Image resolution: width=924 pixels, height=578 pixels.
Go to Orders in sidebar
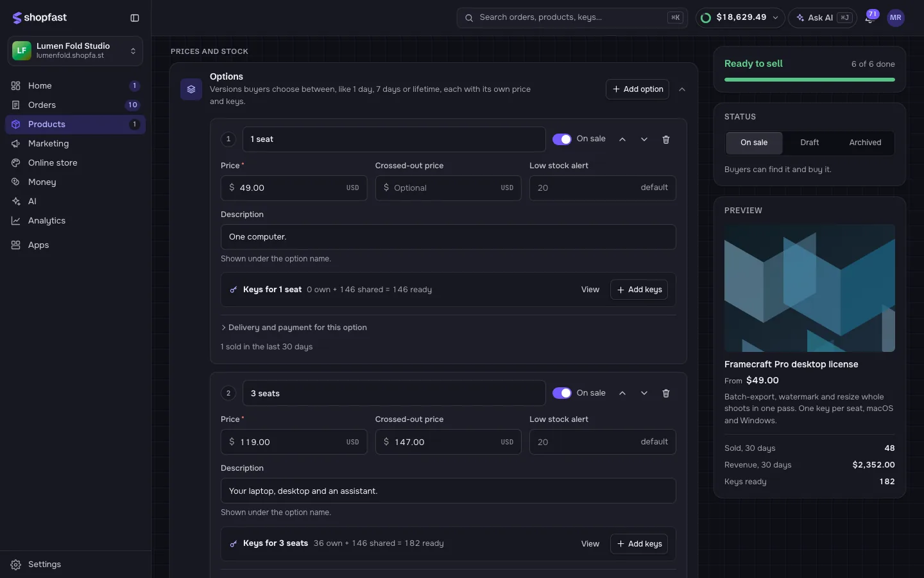tap(75, 105)
